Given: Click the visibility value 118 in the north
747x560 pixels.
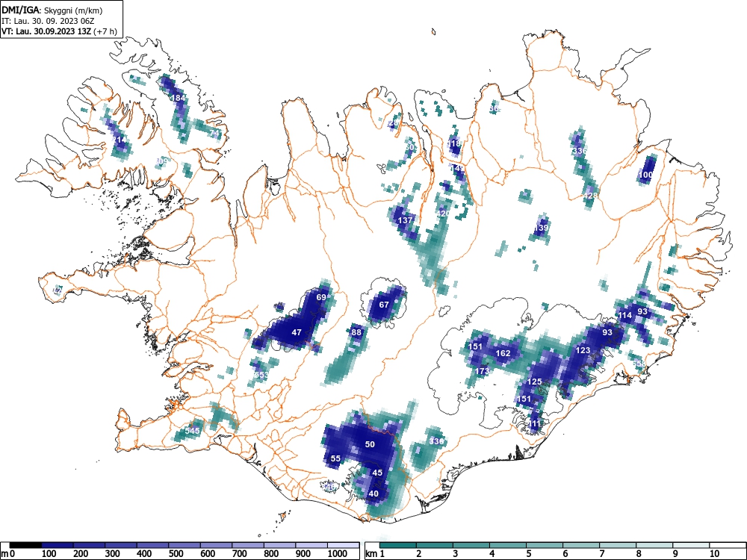Looking at the screenshot, I should [454, 143].
